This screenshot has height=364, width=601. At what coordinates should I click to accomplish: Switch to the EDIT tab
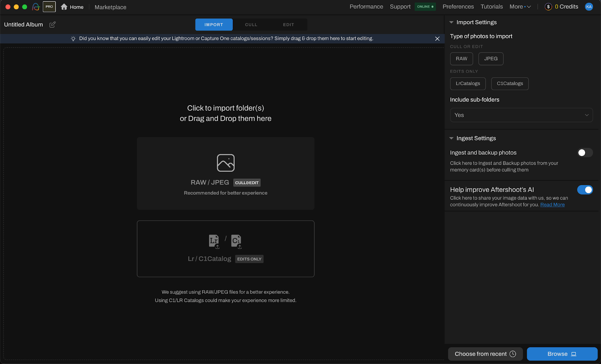[x=288, y=25]
